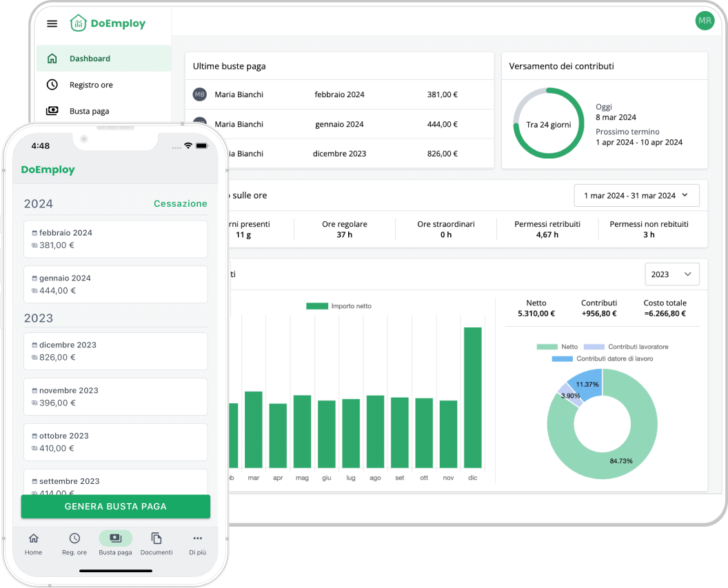
Task: Open the dicembre 2023 payslip card
Action: [x=115, y=351]
